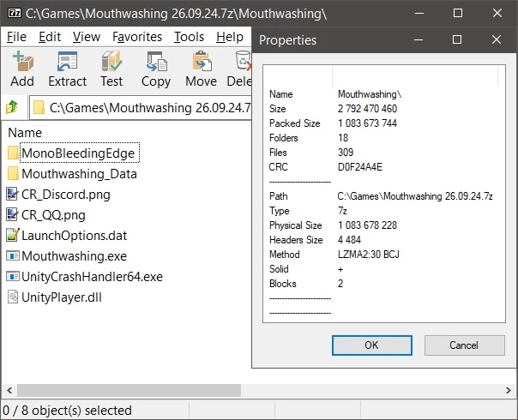The height and width of the screenshot is (420, 518).
Task: Open the File menu
Action: point(16,37)
